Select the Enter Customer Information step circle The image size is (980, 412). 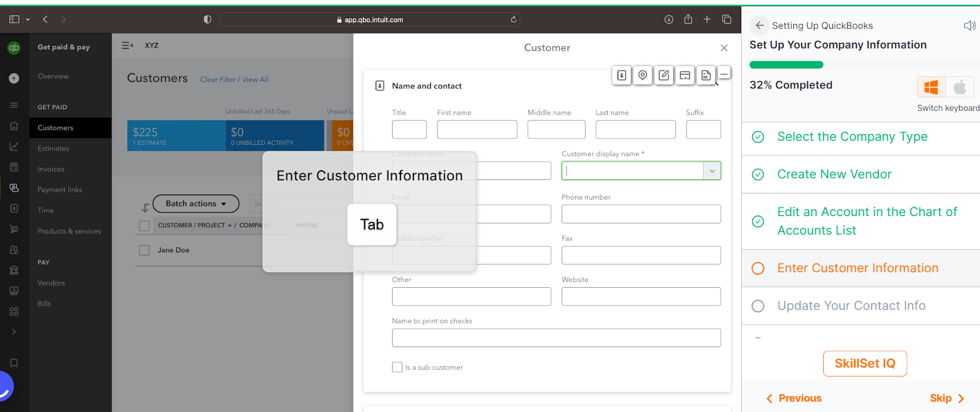(x=758, y=268)
